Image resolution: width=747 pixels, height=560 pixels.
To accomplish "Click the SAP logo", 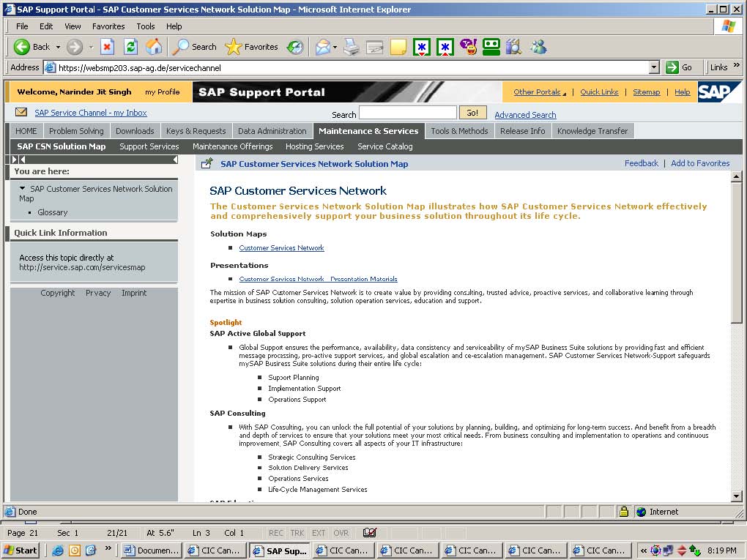I will (x=719, y=92).
